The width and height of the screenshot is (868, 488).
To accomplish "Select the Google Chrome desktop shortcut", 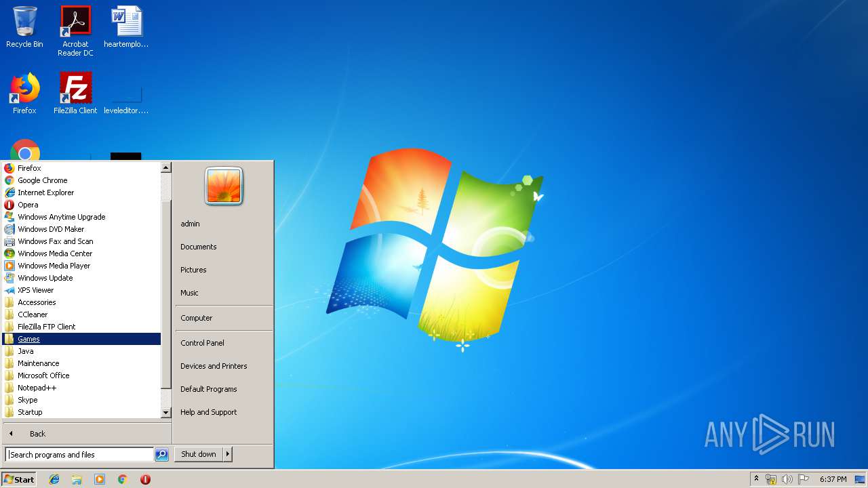I will click(x=25, y=150).
